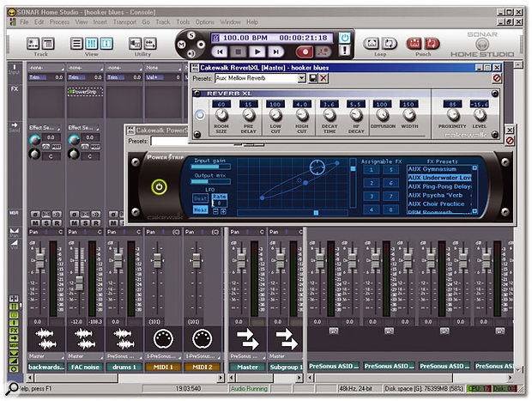Click the panic reset exclamation button
This screenshot has height=401, width=532.
[x=344, y=51]
